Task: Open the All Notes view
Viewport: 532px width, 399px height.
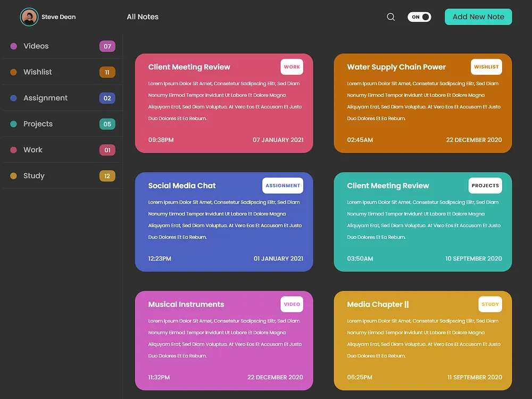Action: coord(142,16)
